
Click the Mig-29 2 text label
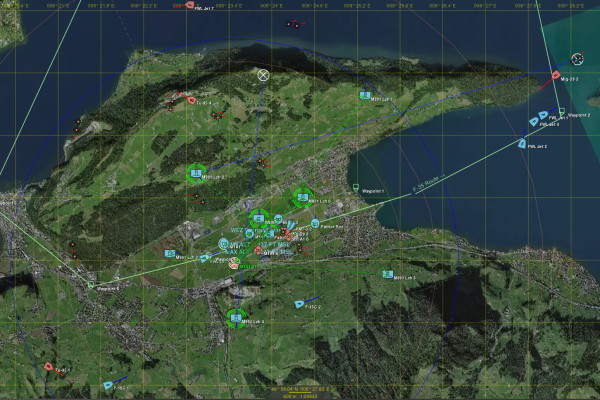[569, 79]
